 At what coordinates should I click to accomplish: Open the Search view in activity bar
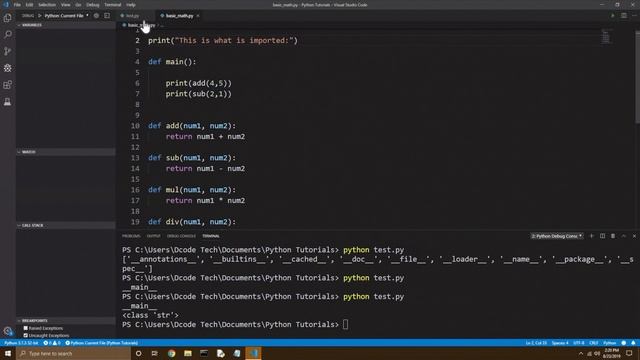coord(7,34)
